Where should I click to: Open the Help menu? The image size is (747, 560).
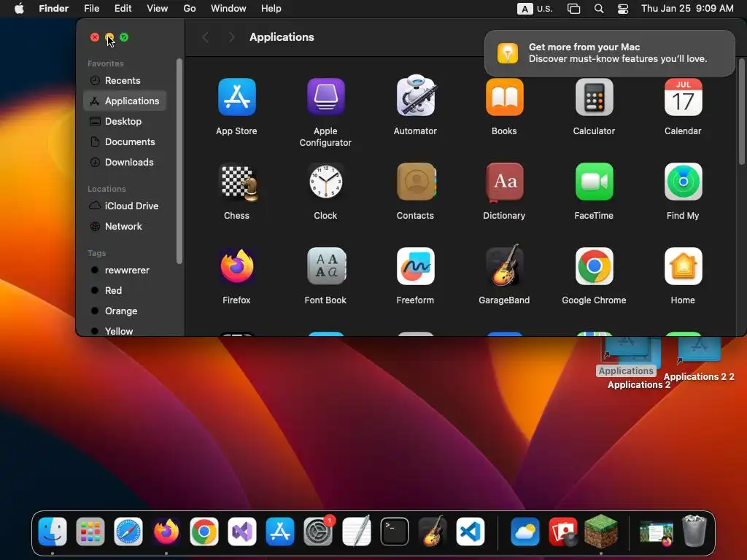271,9
